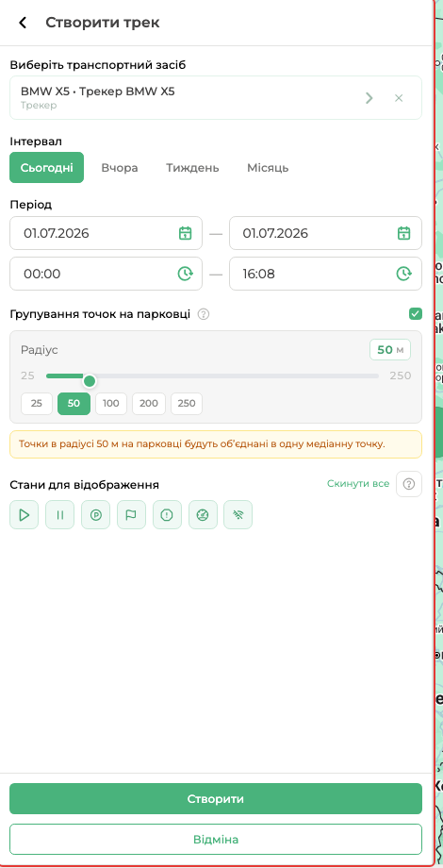Click the radius slider handle

point(89,381)
